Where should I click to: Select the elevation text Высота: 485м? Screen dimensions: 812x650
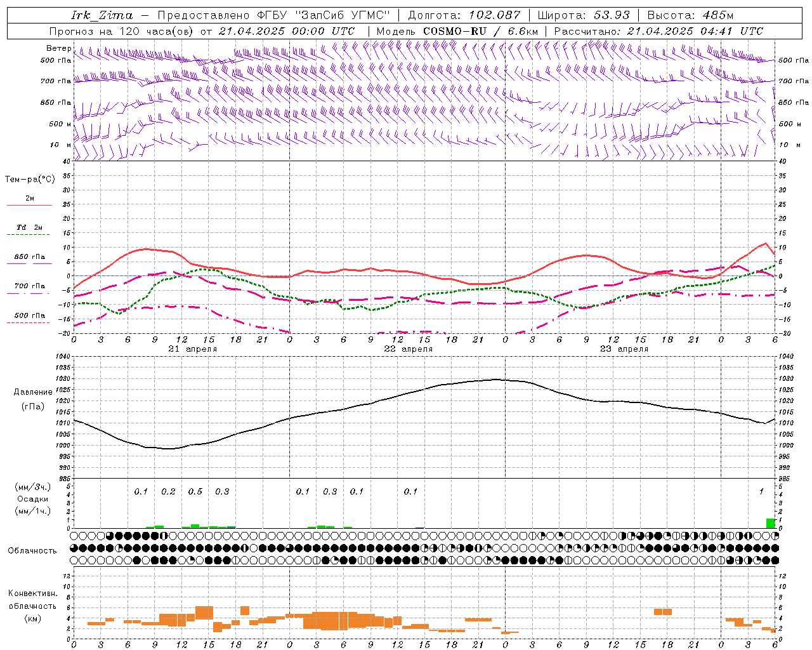[692, 15]
